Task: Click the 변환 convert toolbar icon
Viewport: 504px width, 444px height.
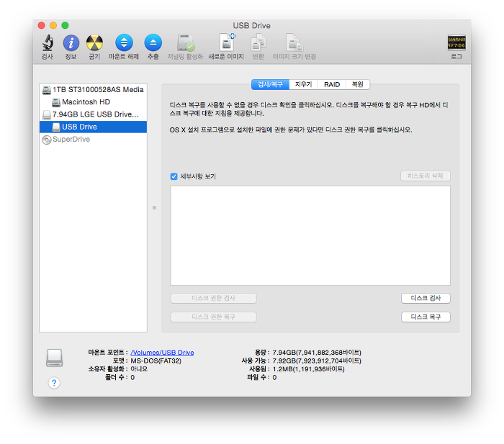Action: 258,42
